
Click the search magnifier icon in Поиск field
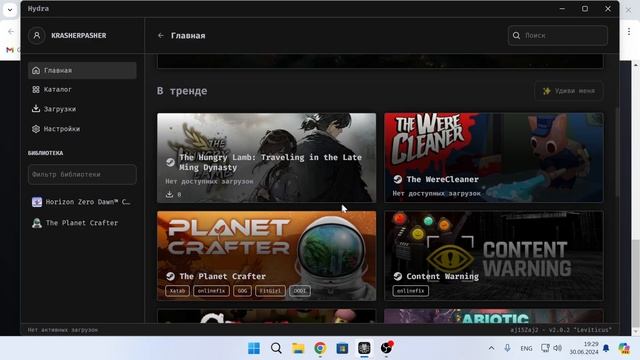click(516, 36)
